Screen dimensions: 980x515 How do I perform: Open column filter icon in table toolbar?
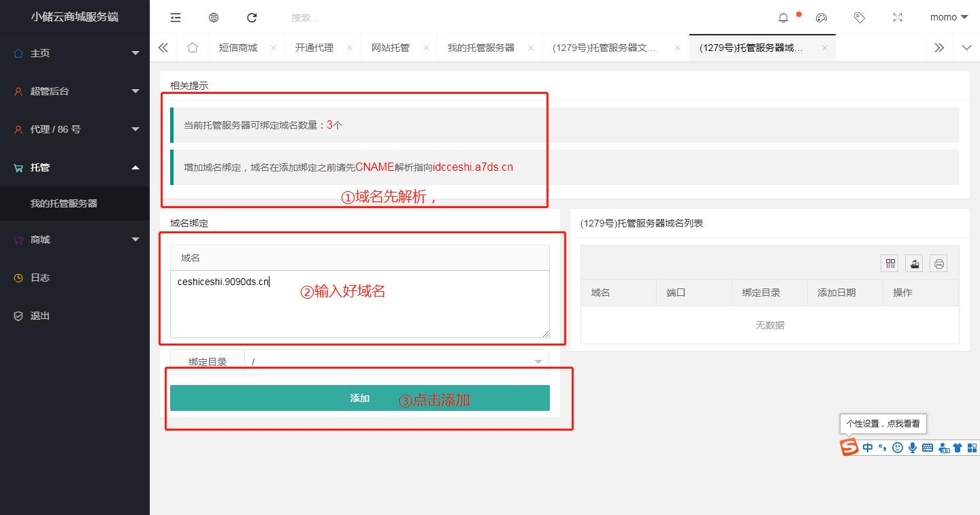[890, 263]
